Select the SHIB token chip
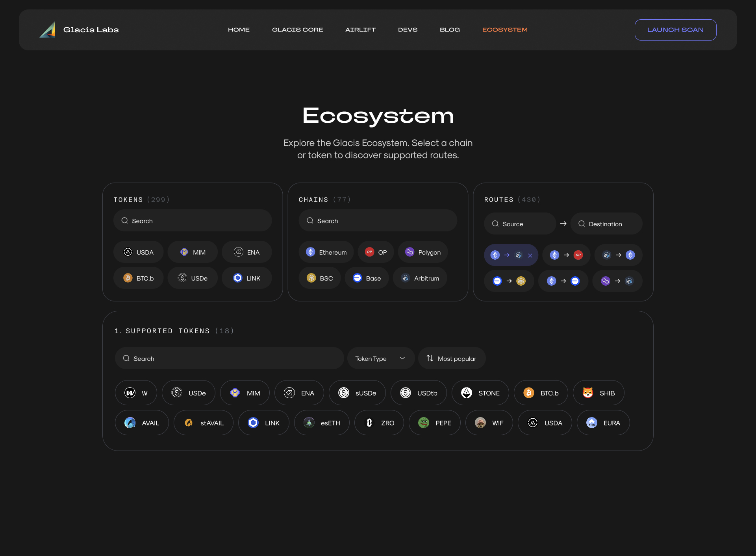 598,393
